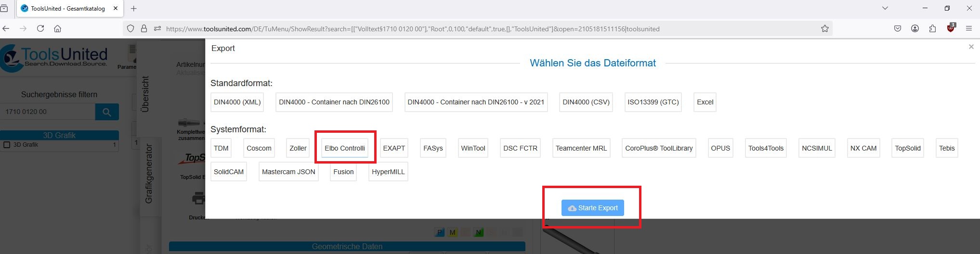Bookmark this page with star icon
This screenshot has height=254, width=980.
[825, 29]
